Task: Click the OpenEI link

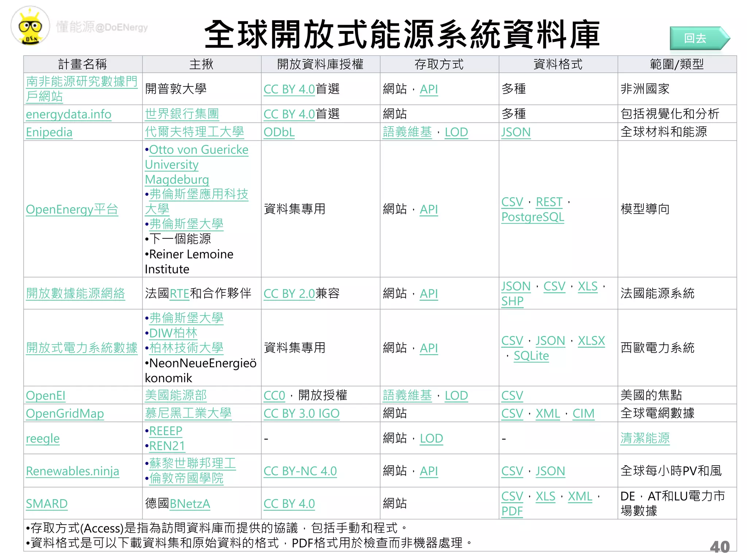Action: point(46,396)
